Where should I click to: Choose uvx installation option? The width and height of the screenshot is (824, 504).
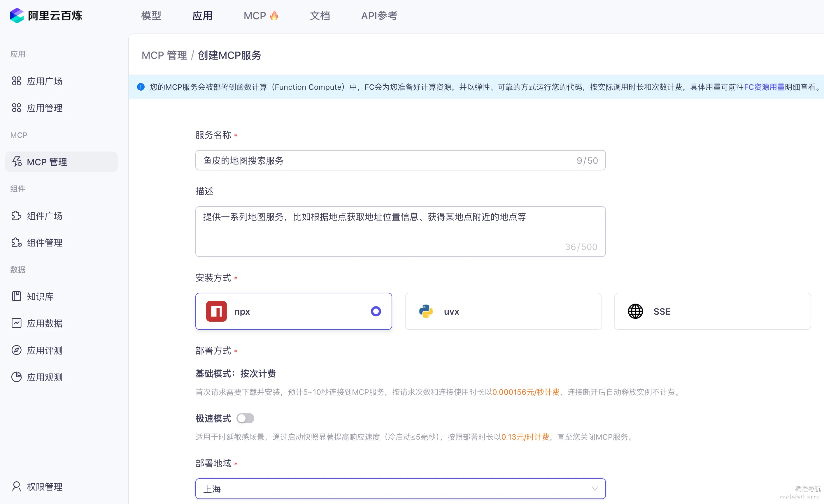(x=503, y=311)
